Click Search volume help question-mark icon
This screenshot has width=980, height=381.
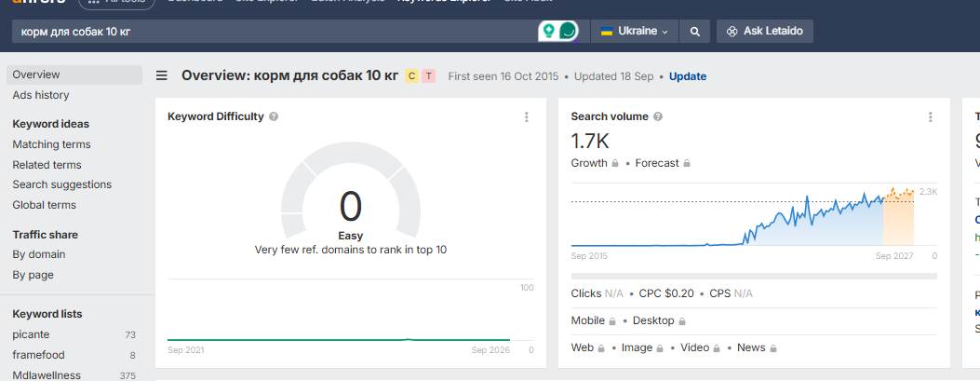click(658, 116)
